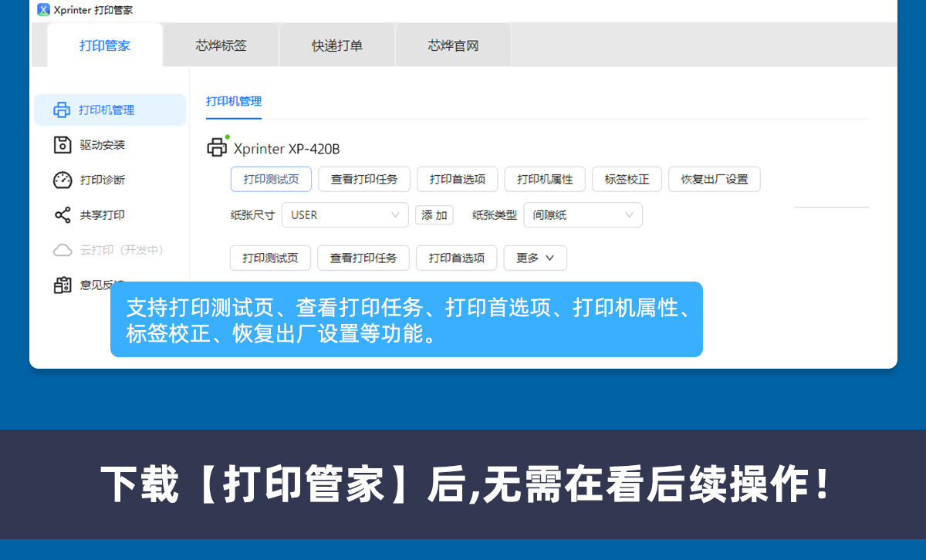Open the 纸张类型 间隙纸 dropdown
Viewport: 926px width, 560px height.
point(583,215)
